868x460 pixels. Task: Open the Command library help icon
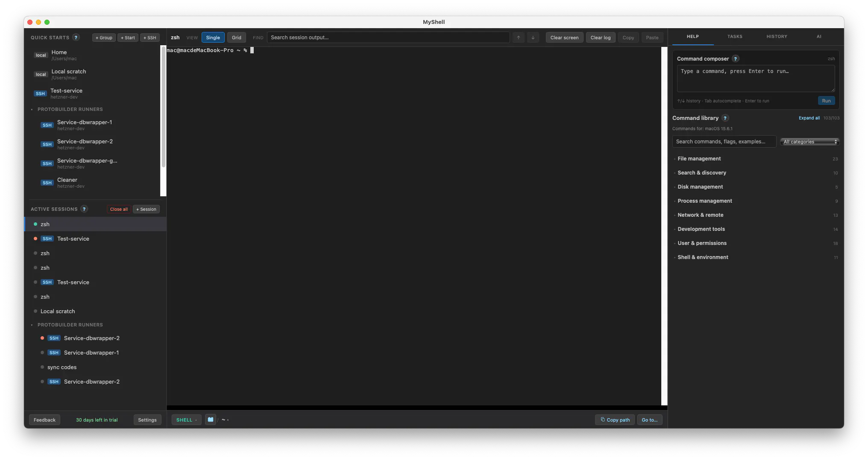point(725,118)
